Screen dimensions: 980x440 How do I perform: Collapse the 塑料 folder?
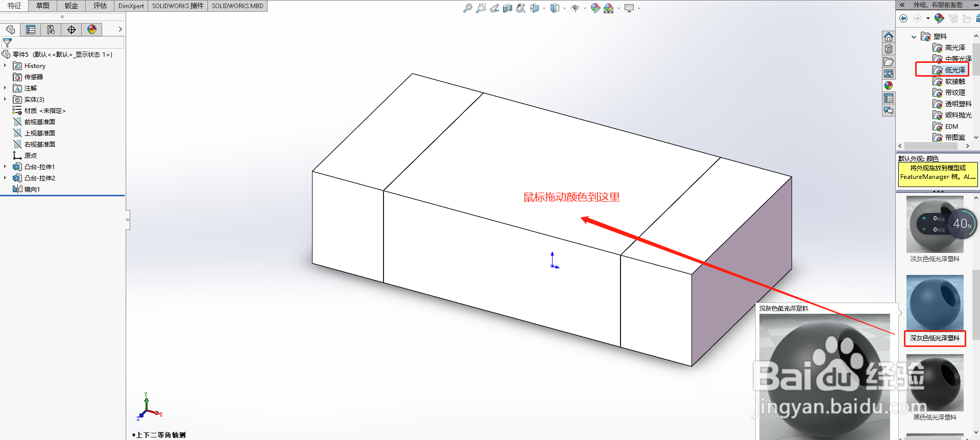pos(914,37)
